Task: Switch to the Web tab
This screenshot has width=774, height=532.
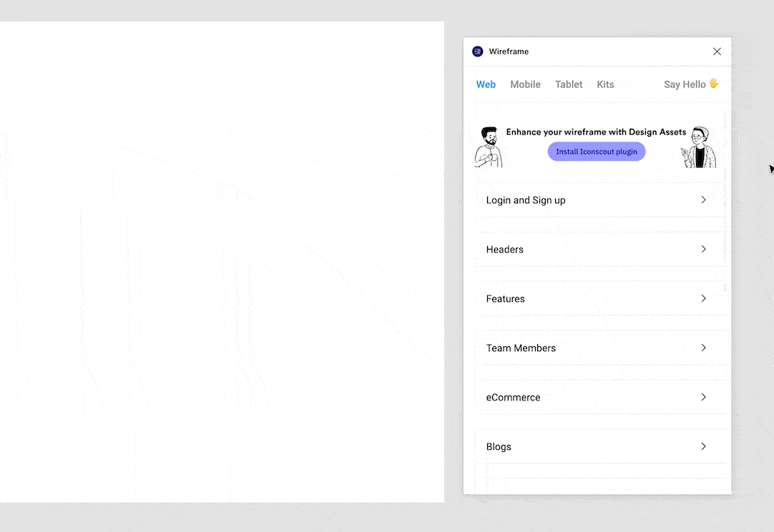Action: point(486,84)
